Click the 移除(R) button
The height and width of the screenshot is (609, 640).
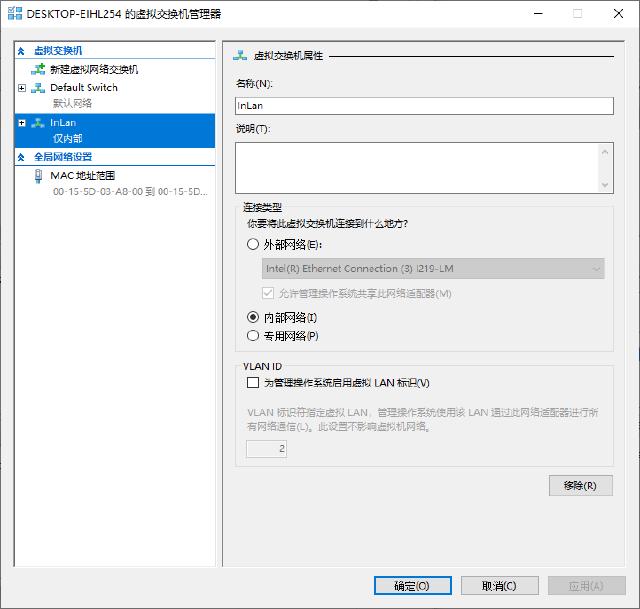(580, 485)
